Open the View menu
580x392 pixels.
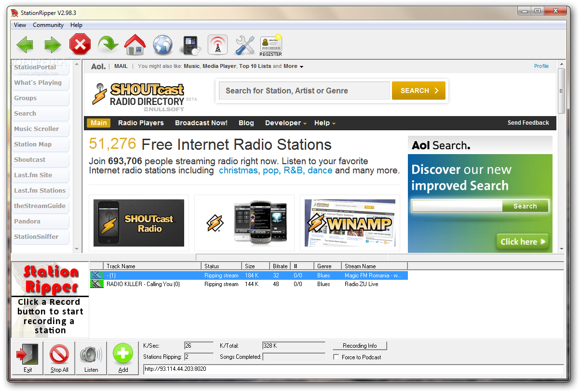[x=20, y=25]
